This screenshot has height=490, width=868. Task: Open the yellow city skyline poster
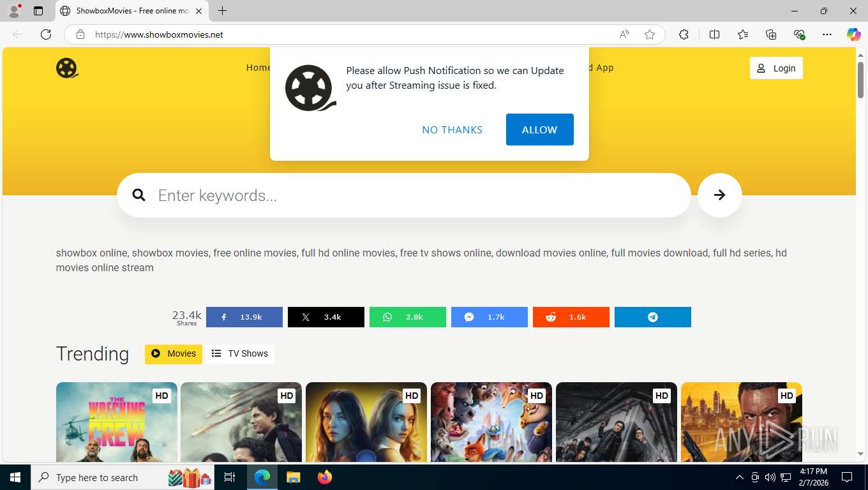click(x=742, y=422)
